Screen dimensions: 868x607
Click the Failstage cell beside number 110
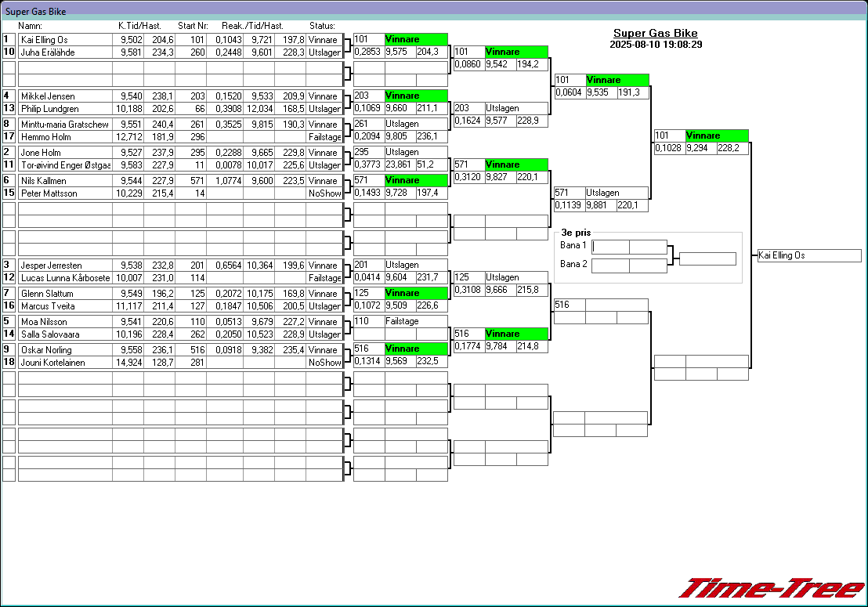[416, 321]
